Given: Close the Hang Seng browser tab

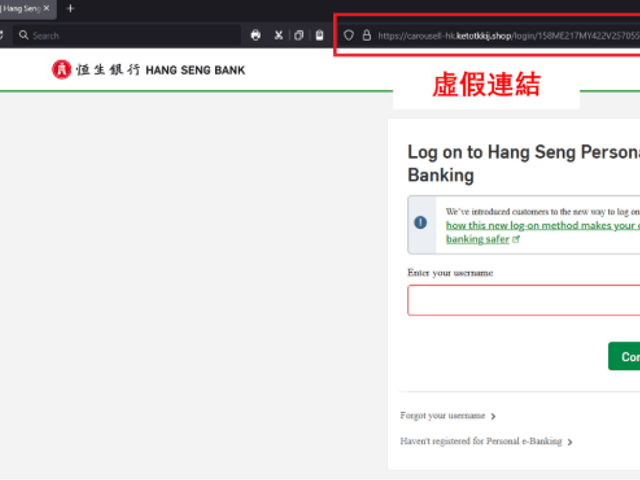Looking at the screenshot, I should [47, 8].
